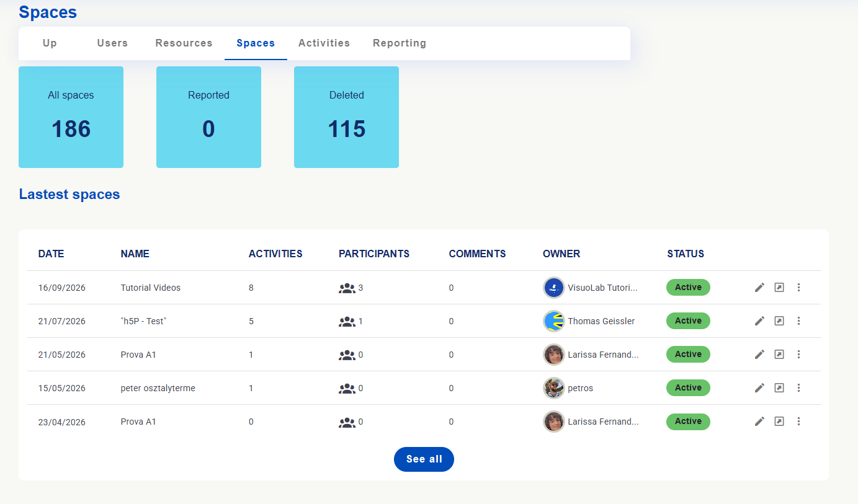
Task: Open Tutorial Videos space in new window icon
Action: [779, 288]
